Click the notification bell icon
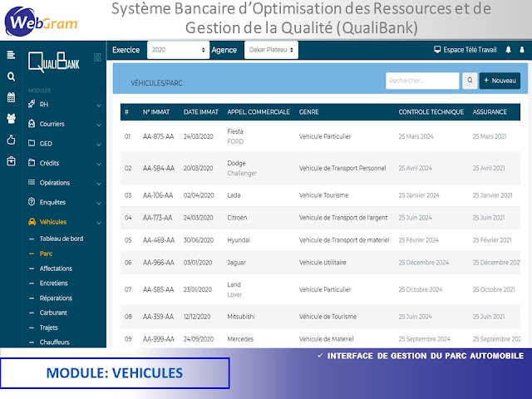This screenshot has width=532, height=399. [x=508, y=50]
